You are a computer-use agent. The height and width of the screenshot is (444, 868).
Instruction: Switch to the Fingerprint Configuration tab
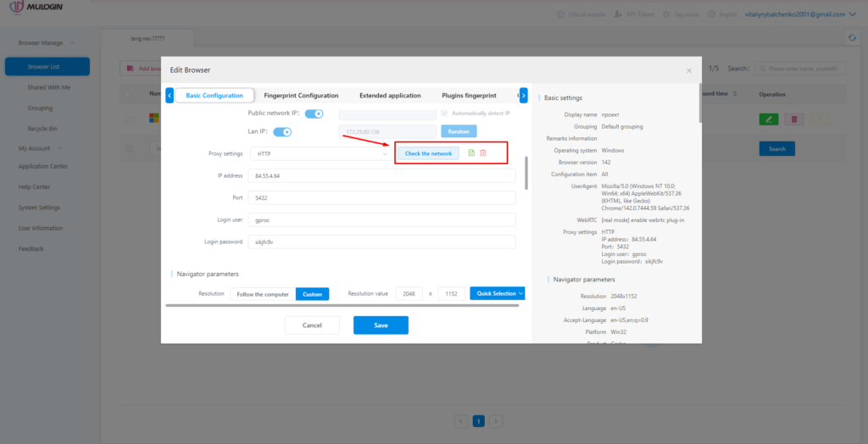[301, 96]
